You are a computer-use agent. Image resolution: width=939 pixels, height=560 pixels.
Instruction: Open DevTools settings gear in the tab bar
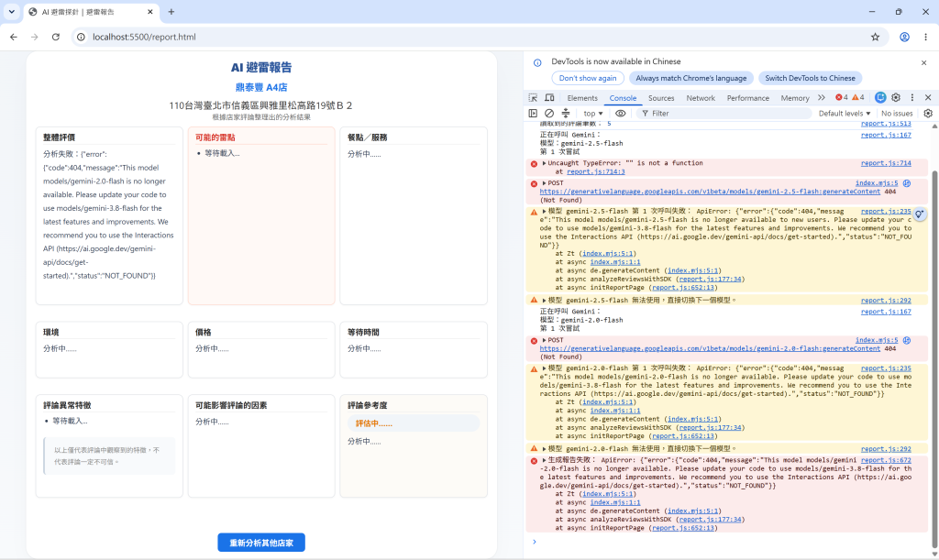(x=896, y=97)
